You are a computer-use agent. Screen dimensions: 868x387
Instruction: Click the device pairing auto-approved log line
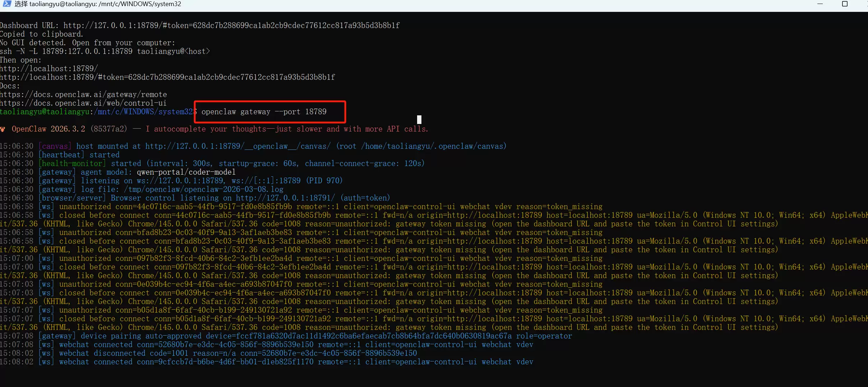(305, 336)
